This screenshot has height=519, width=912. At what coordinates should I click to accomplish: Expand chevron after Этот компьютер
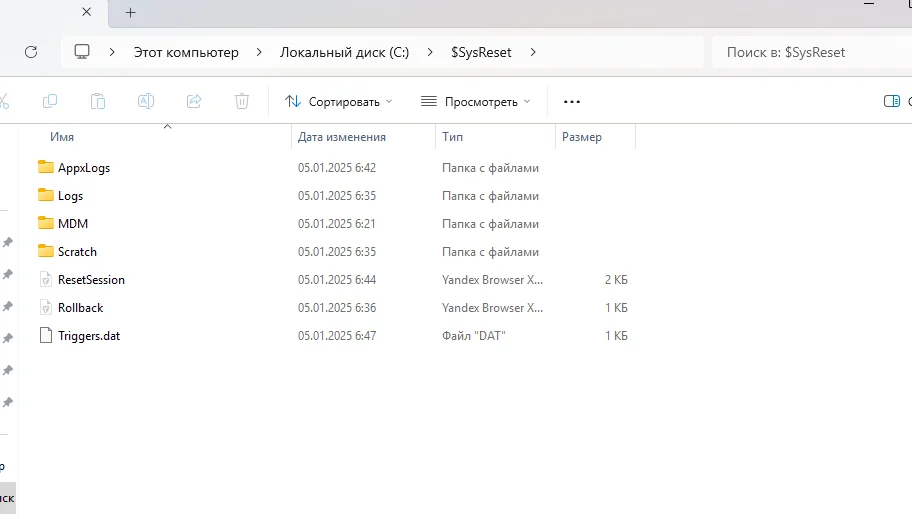(x=259, y=52)
